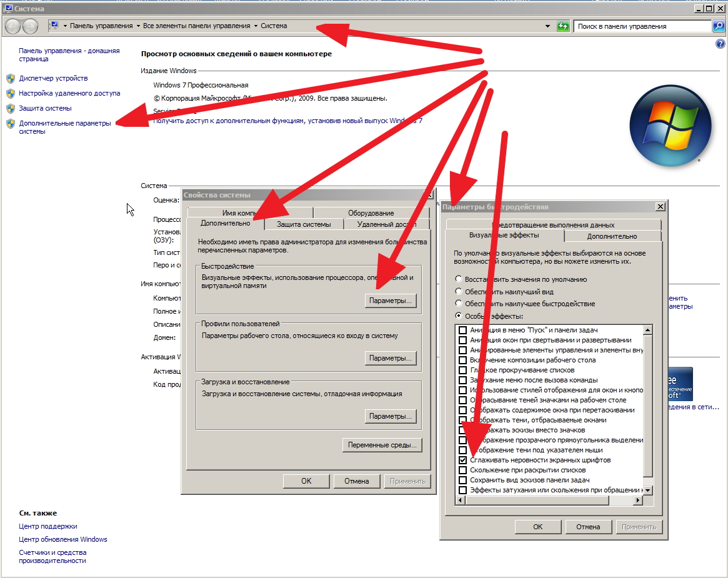
Task: Open Диспетчер устройств link
Action: tap(53, 79)
